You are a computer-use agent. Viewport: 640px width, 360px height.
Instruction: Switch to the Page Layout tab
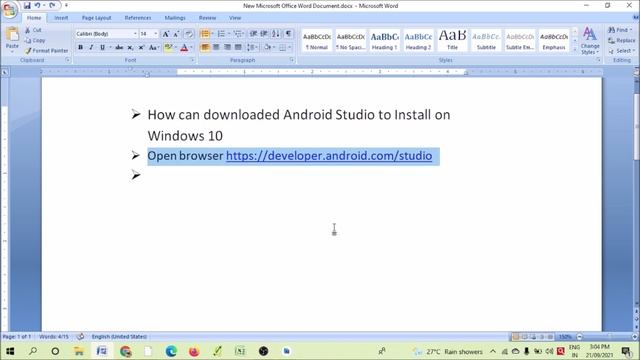pyautogui.click(x=96, y=18)
